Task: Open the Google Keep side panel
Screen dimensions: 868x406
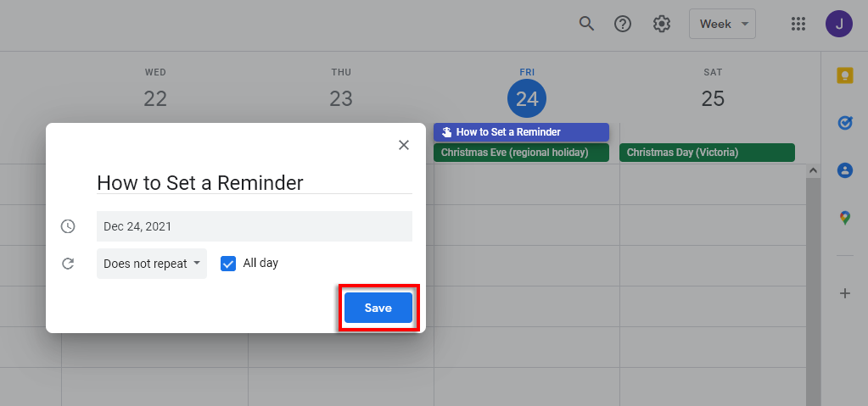Action: (x=844, y=75)
